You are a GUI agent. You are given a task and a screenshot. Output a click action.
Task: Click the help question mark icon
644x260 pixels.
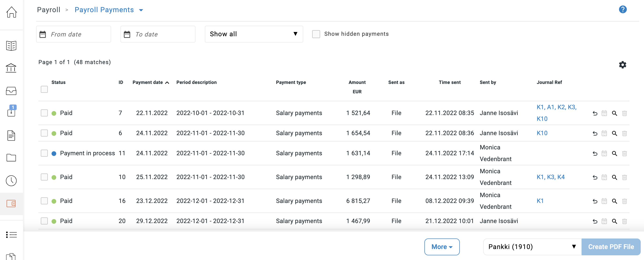[623, 9]
